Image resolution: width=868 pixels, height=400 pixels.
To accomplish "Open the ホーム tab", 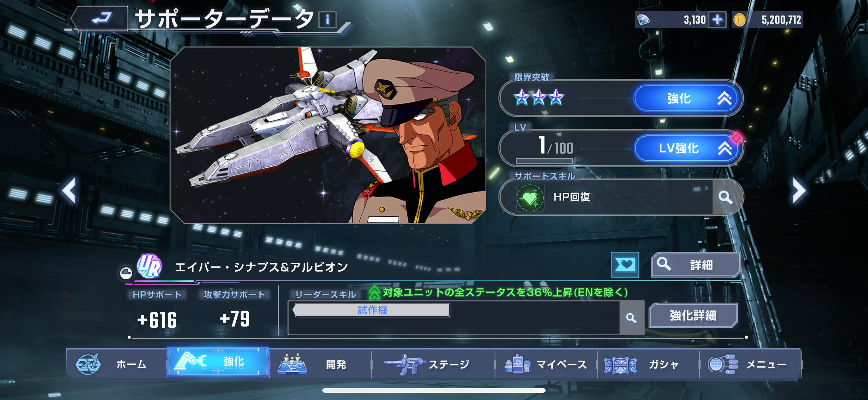I will 117,364.
